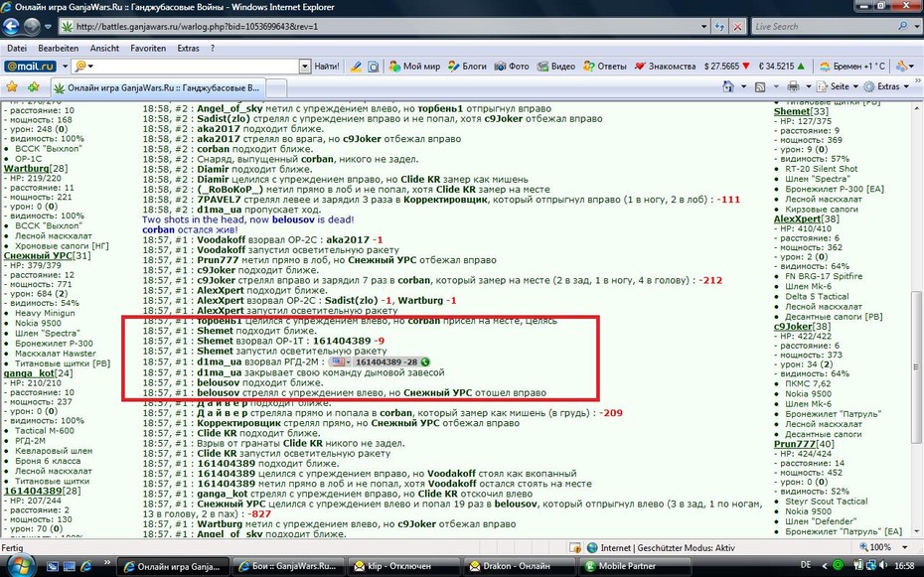Open player link c9Joker in right panel
This screenshot has height=577, width=924.
coord(793,326)
